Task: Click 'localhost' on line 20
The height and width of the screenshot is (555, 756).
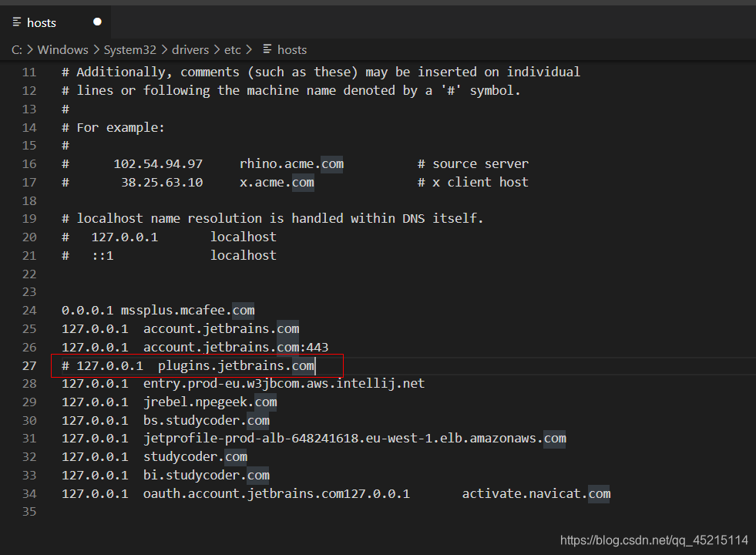Action: pyautogui.click(x=244, y=237)
